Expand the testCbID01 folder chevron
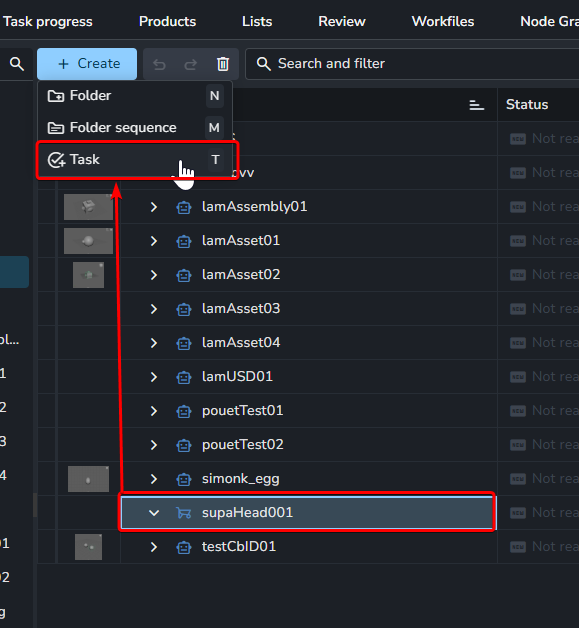The width and height of the screenshot is (579, 628). (153, 547)
